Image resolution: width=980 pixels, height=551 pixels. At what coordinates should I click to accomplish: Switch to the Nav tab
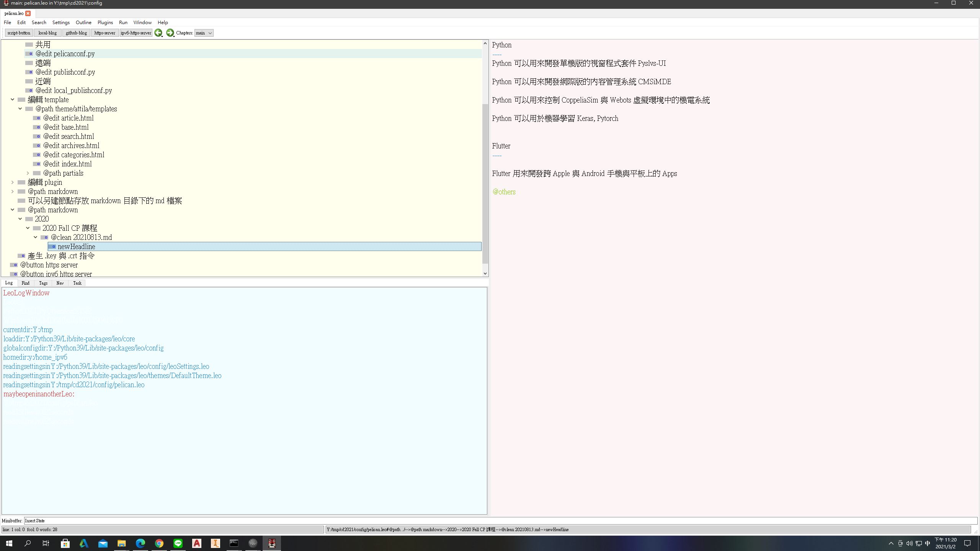point(60,283)
